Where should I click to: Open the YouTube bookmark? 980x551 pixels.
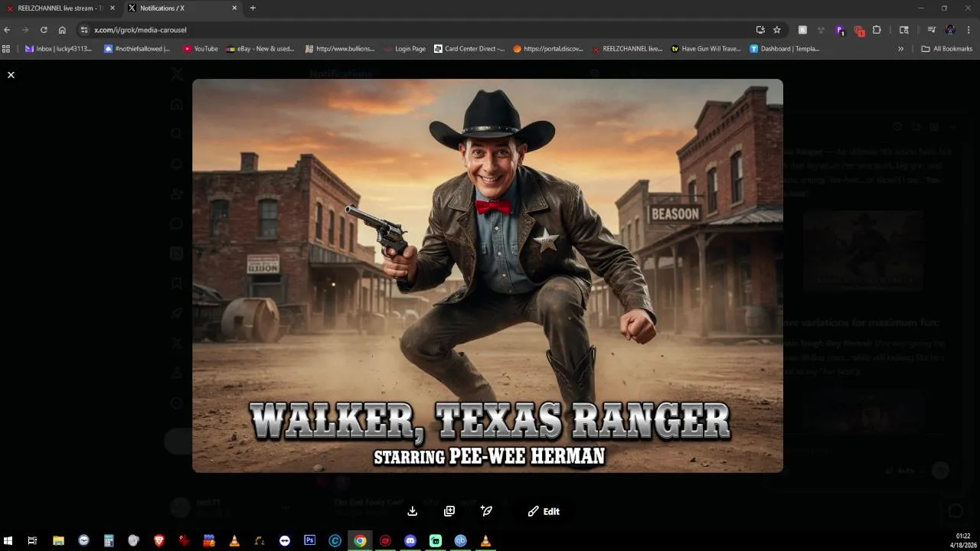tap(201, 48)
